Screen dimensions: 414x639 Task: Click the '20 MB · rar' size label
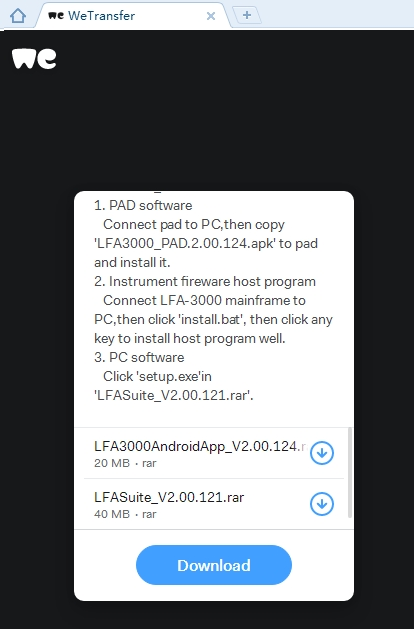click(x=125, y=463)
